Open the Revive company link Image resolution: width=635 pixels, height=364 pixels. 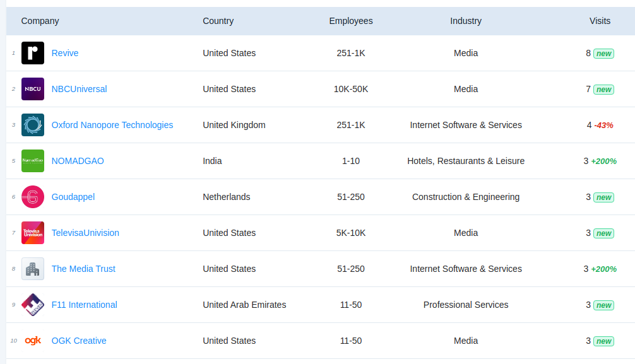click(65, 53)
